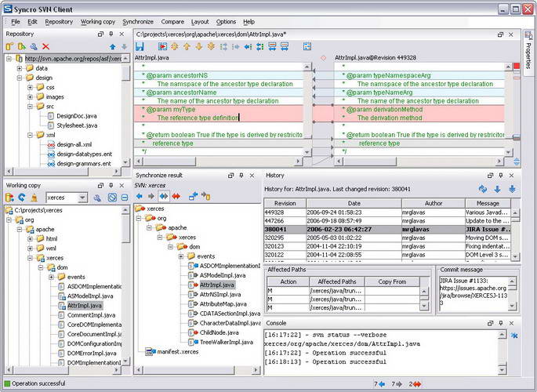Click the clear console icon
Viewport: 537px width, 392px height.
click(514, 336)
